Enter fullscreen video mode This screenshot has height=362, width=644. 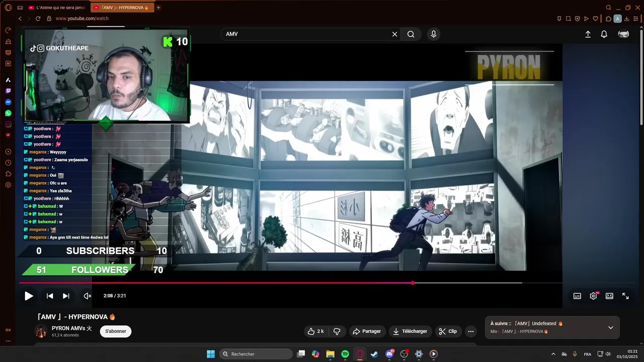(x=625, y=296)
